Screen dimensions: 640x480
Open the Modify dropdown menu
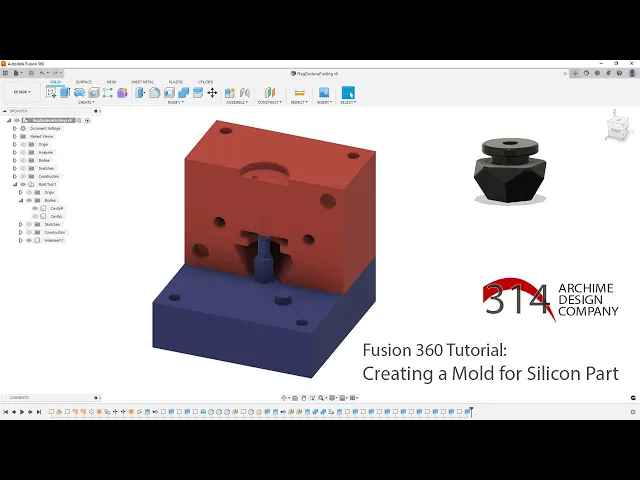[x=176, y=102]
